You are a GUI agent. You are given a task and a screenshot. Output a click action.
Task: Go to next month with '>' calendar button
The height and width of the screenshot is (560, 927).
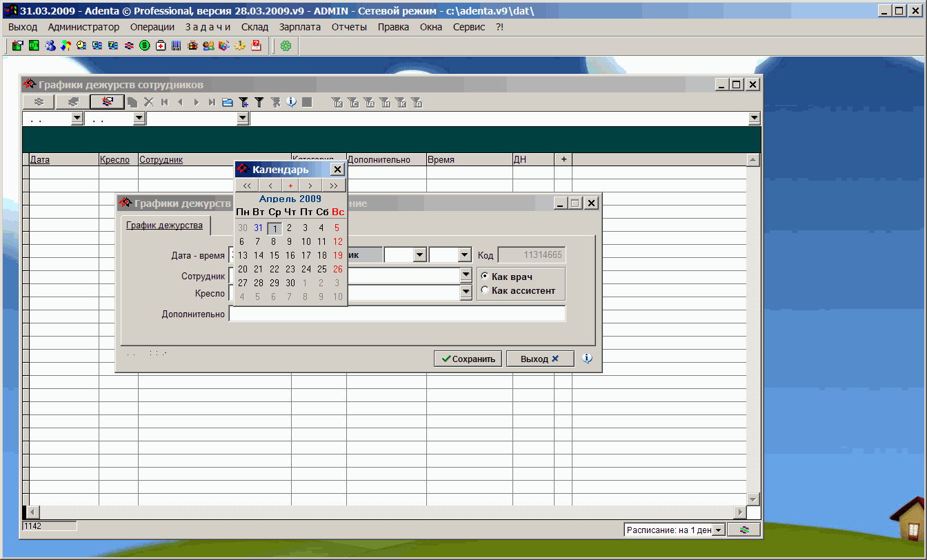tap(310, 186)
